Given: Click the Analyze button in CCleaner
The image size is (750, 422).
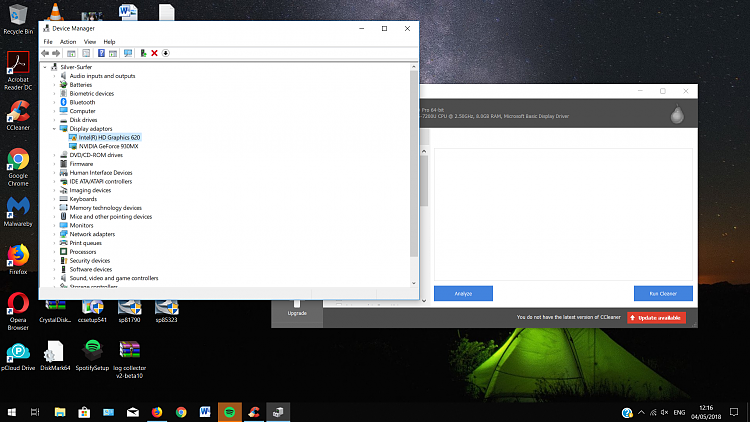Looking at the screenshot, I should 463,293.
